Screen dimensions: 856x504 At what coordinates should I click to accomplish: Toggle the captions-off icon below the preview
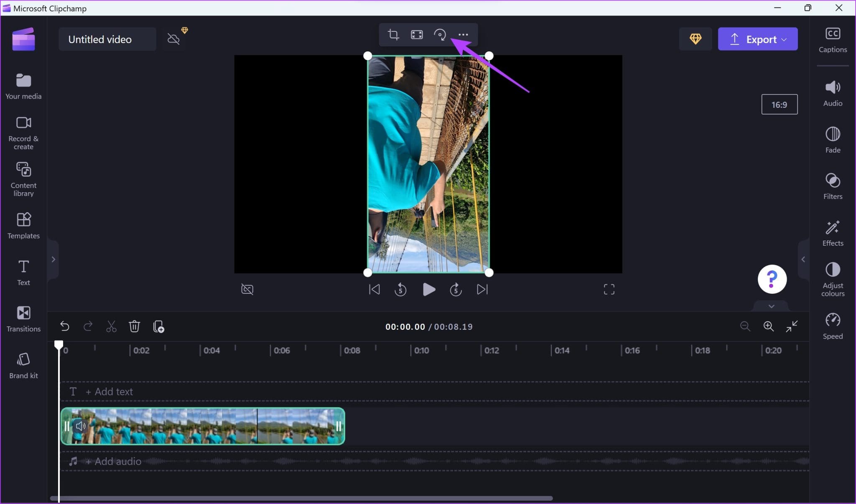tap(247, 289)
